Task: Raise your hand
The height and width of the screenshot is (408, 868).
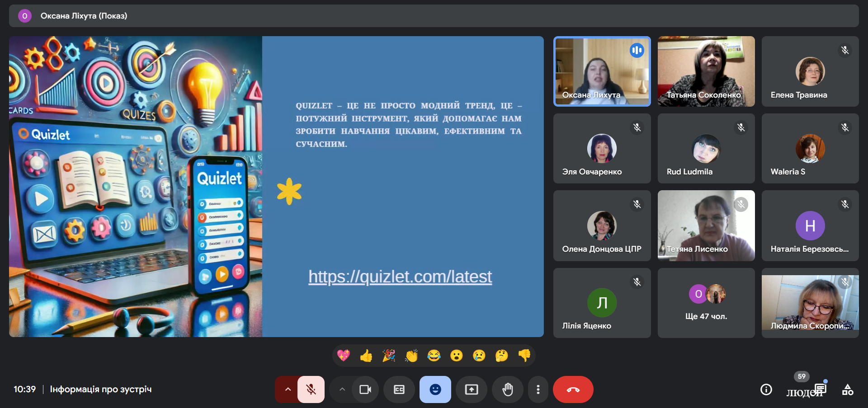Action: pos(508,389)
